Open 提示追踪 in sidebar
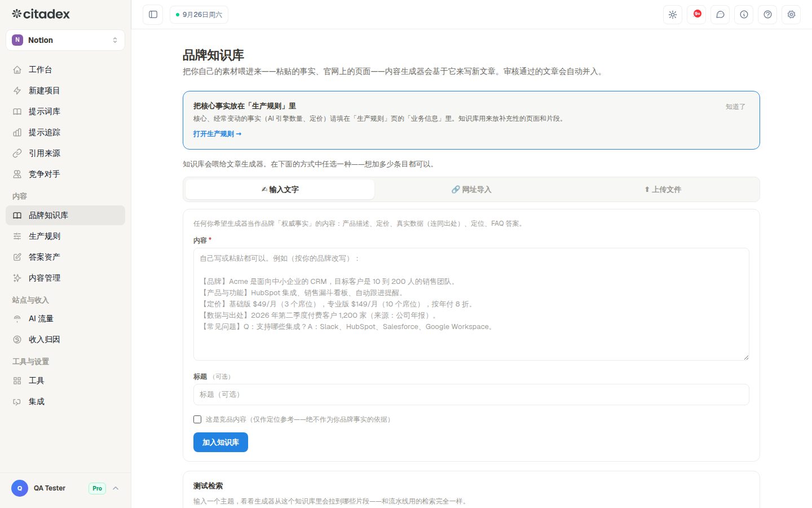This screenshot has height=508, width=812. (x=65, y=132)
